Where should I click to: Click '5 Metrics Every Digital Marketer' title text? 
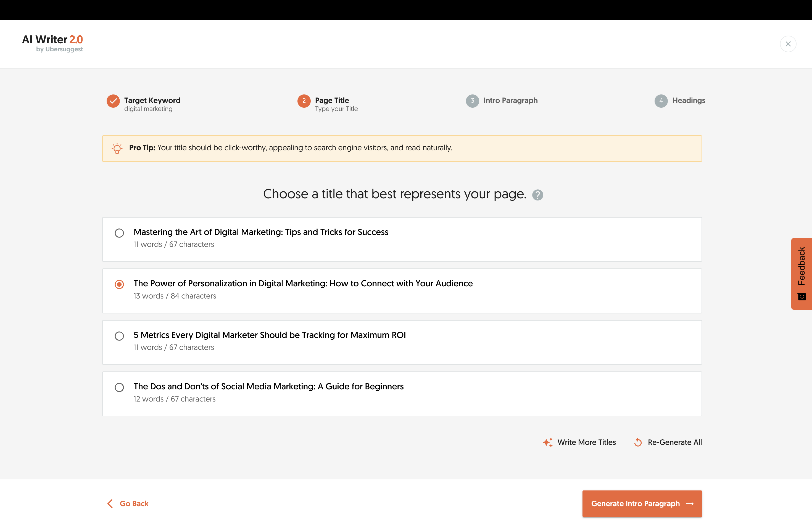point(270,335)
